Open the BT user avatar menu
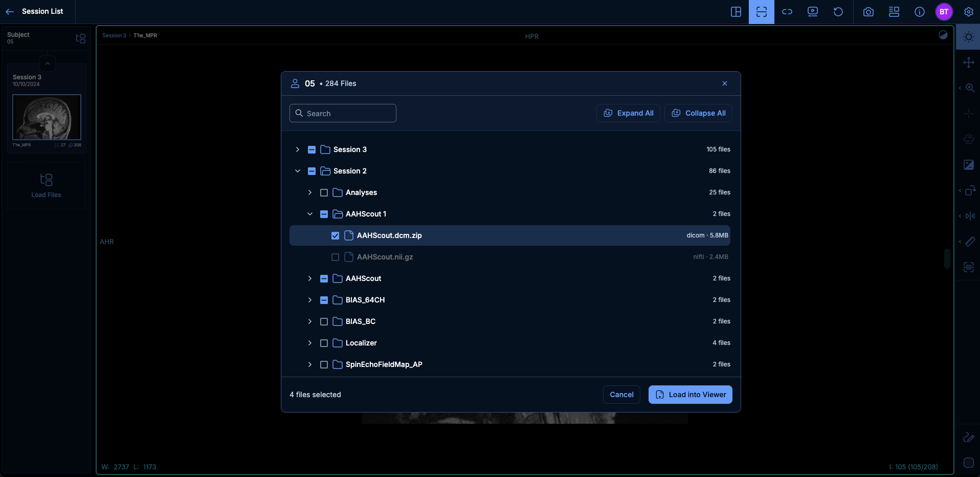Screen dimensions: 980x477 coord(944,12)
